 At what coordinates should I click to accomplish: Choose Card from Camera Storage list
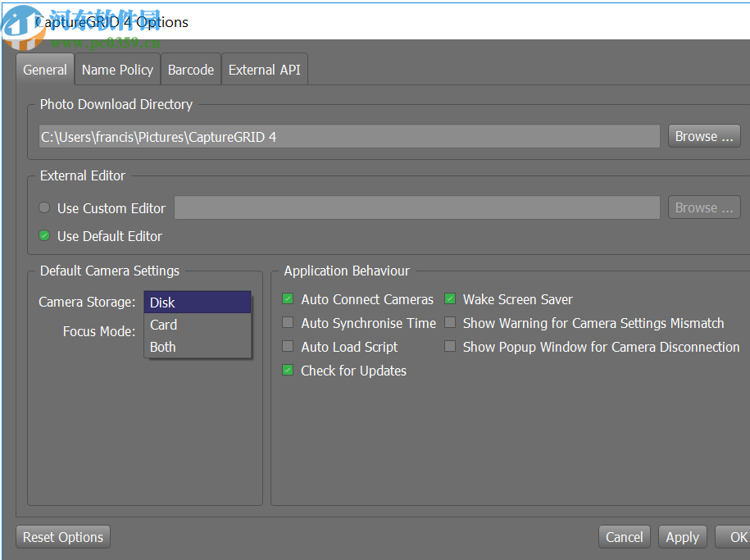(x=197, y=325)
